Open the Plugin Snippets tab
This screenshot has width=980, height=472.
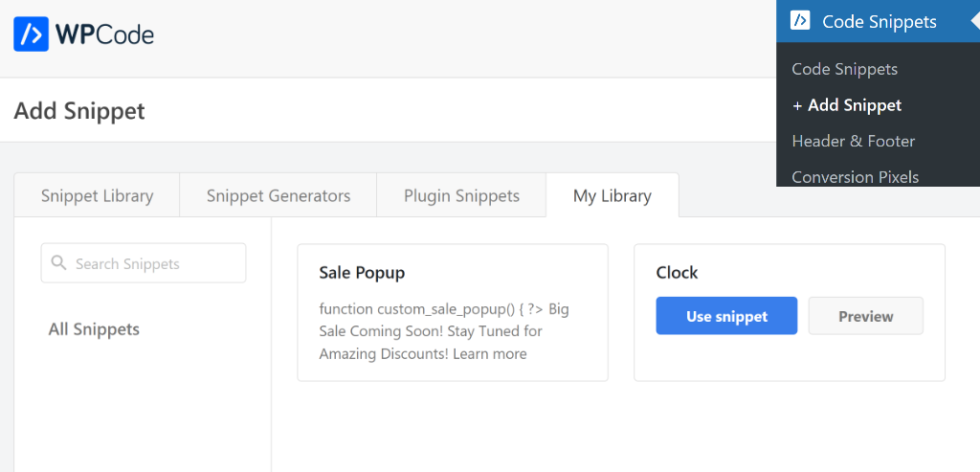pos(461,195)
